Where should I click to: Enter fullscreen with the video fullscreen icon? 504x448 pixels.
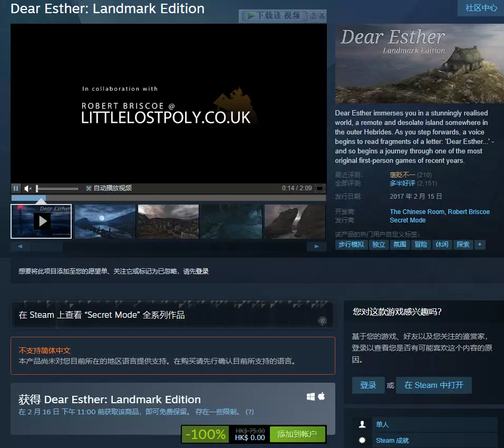click(x=320, y=188)
